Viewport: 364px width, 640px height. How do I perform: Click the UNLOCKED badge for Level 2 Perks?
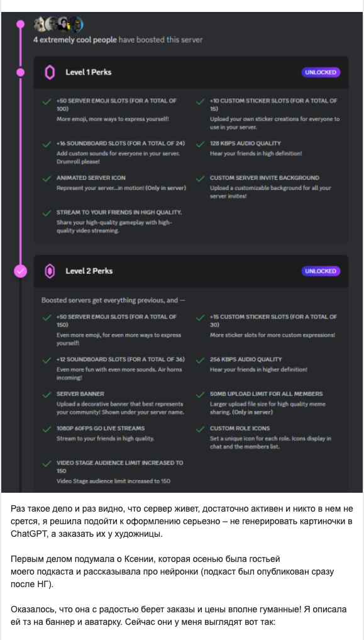[321, 271]
